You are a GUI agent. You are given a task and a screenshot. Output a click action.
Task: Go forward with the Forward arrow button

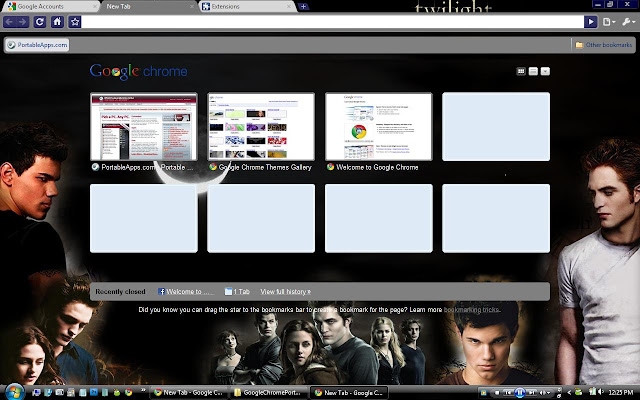[23, 22]
